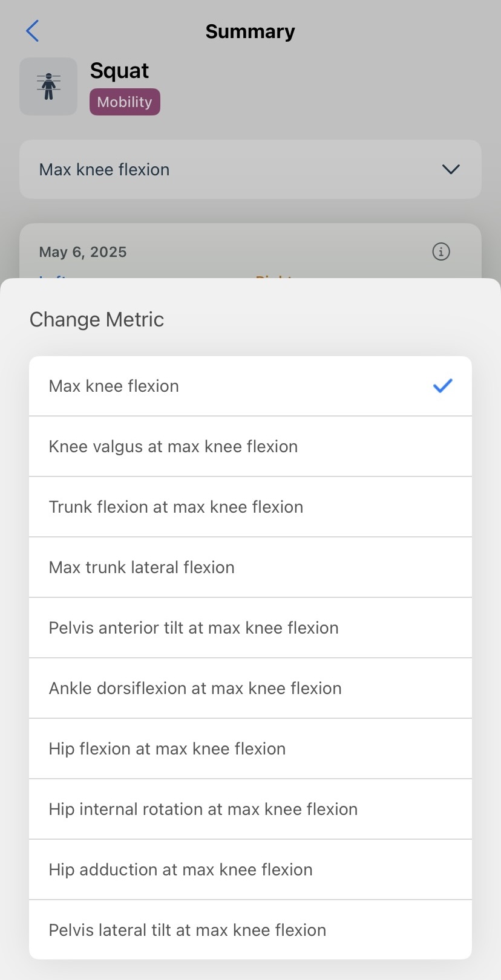Select Hip adduction at max knee flexion
The image size is (501, 980).
(x=250, y=870)
